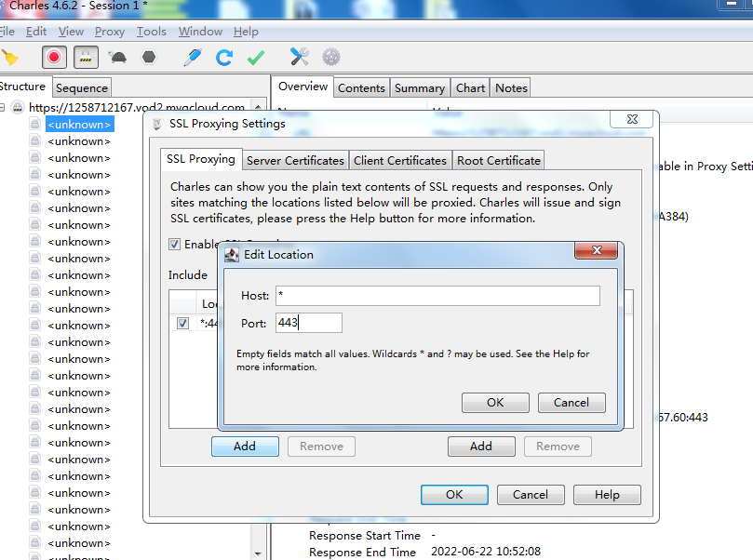Click the blue Repeat arrow icon
This screenshot has width=753, height=560.
tap(224, 57)
